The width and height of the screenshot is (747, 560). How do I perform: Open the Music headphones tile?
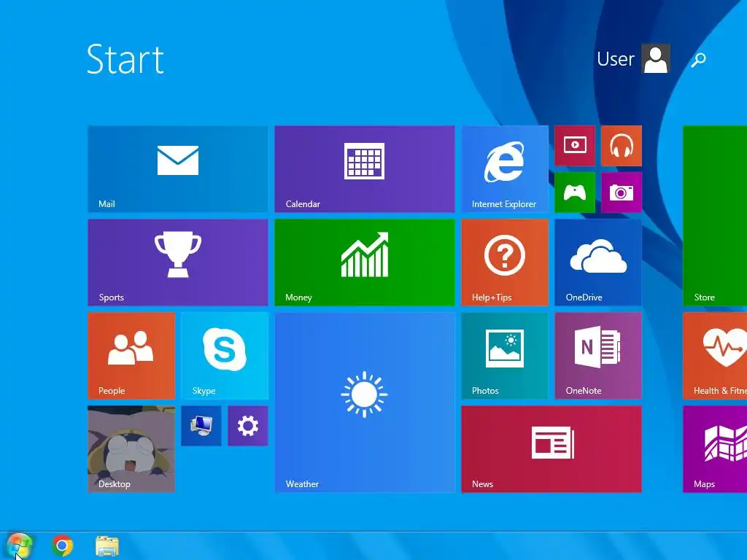pyautogui.click(x=622, y=146)
